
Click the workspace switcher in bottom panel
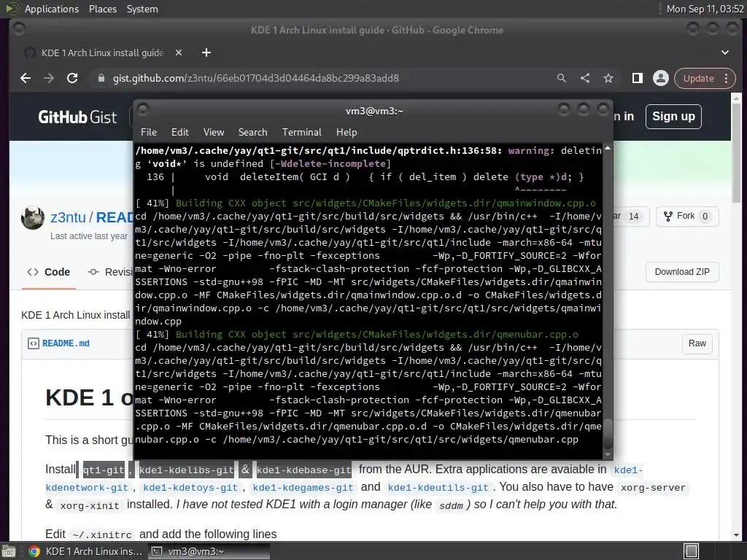[x=692, y=551]
